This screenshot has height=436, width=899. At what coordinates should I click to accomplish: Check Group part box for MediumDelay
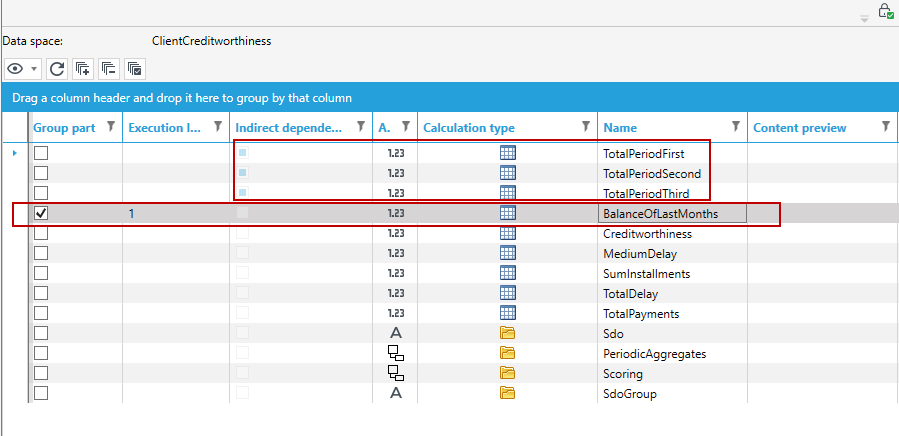pyautogui.click(x=41, y=254)
